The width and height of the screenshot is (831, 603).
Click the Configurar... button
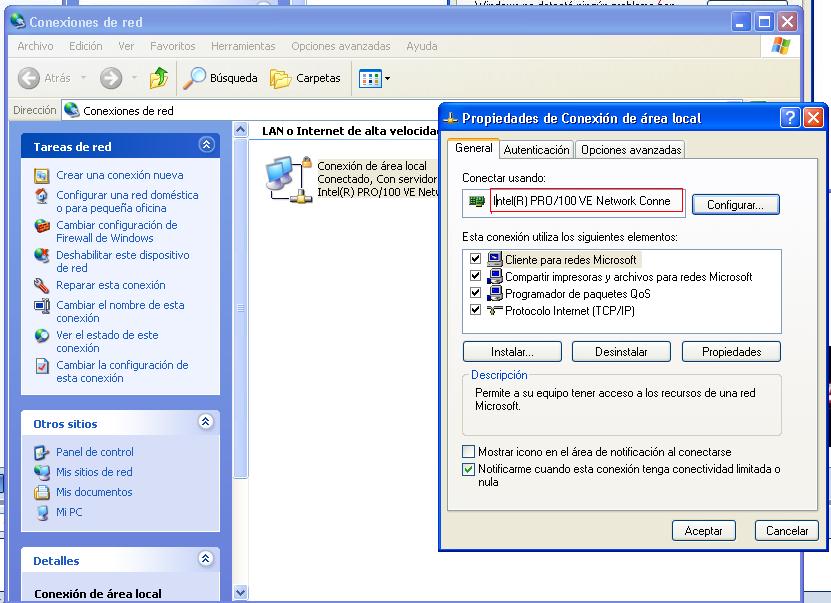click(735, 205)
